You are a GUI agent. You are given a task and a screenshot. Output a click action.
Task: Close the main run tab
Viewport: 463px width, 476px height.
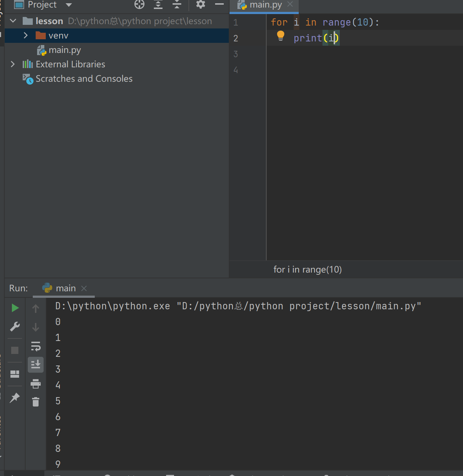tap(84, 288)
